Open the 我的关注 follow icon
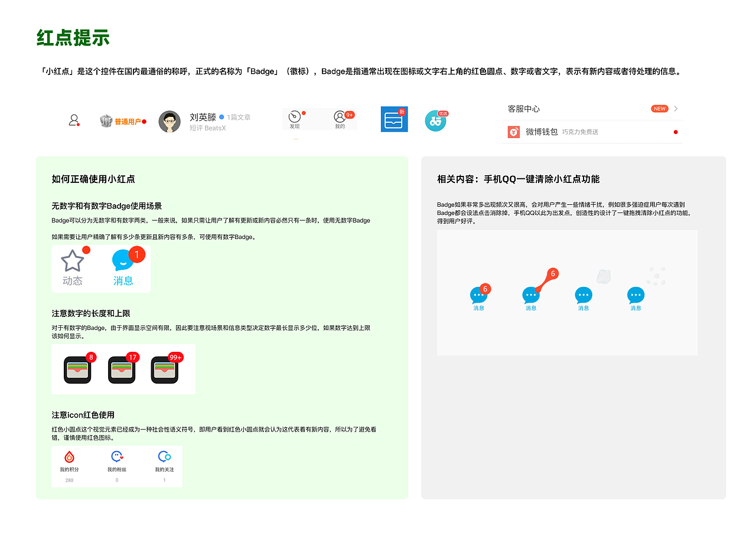This screenshot has height=533, width=756. coord(164,457)
